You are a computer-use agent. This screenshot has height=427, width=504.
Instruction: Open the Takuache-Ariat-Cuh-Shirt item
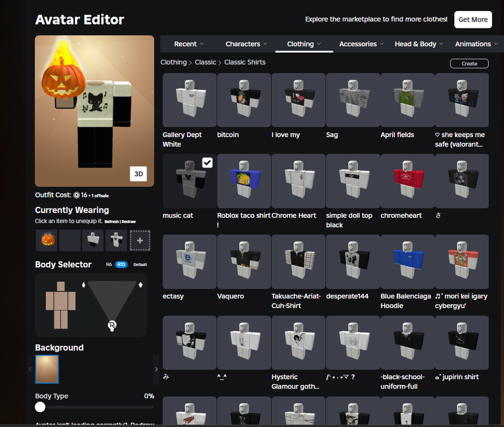click(298, 262)
